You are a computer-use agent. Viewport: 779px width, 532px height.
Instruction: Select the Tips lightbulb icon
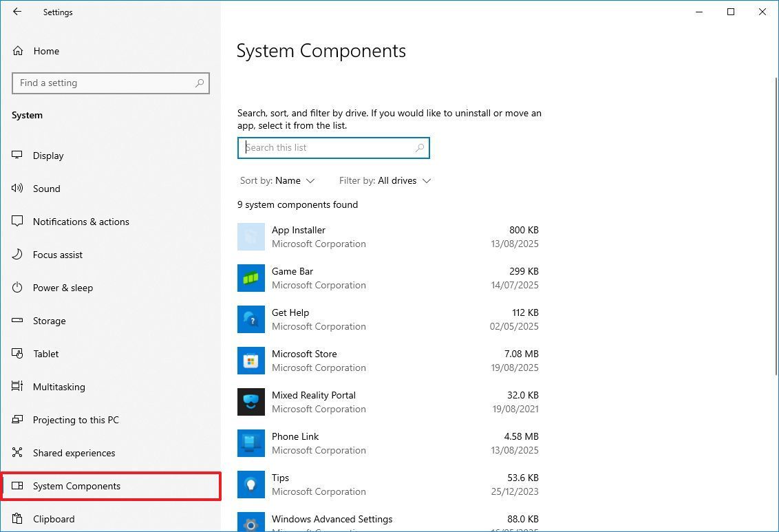pyautogui.click(x=250, y=485)
